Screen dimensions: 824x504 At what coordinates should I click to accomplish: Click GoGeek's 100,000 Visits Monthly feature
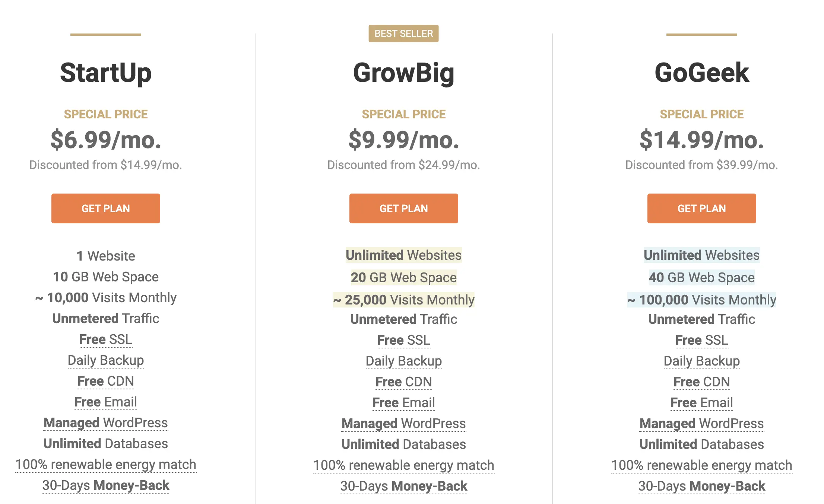pos(701,300)
